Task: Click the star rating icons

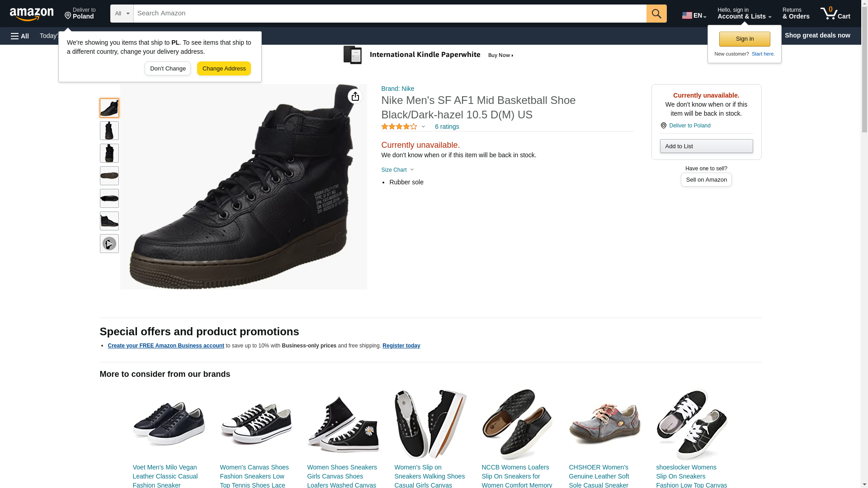Action: [399, 127]
